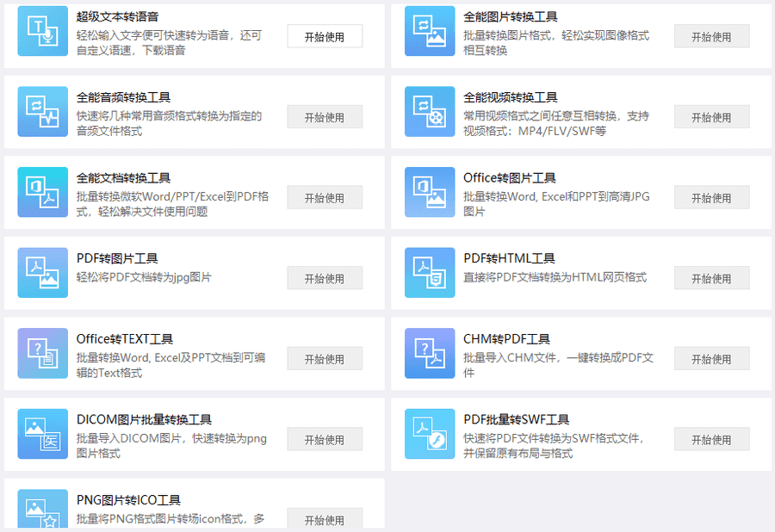Launch PDF转图片工具 via 开始使用
Image resolution: width=775 pixels, height=532 pixels.
coord(325,278)
